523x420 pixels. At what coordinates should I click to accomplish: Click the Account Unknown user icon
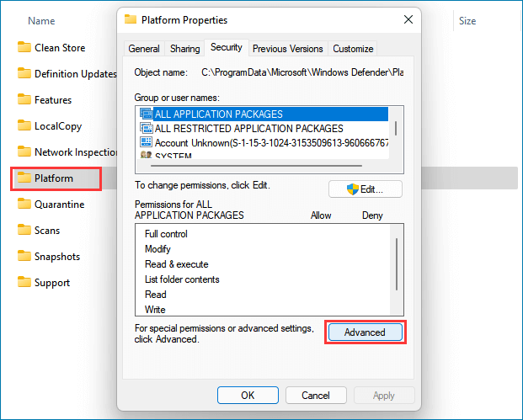tap(145, 143)
